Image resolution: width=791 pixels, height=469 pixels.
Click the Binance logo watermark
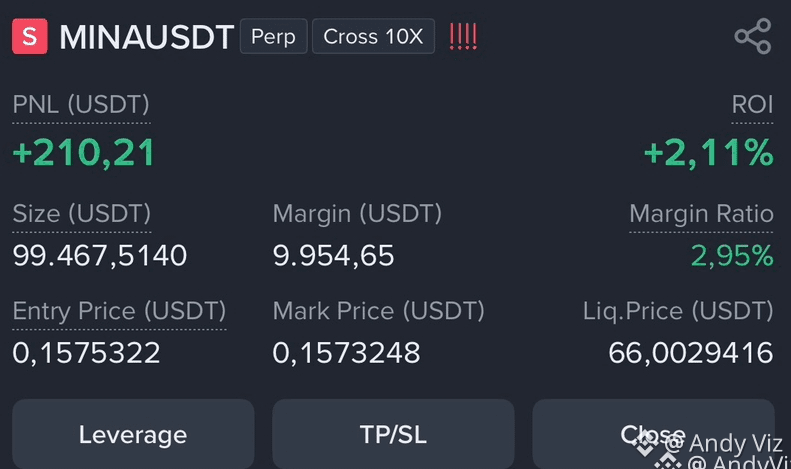pos(644,443)
